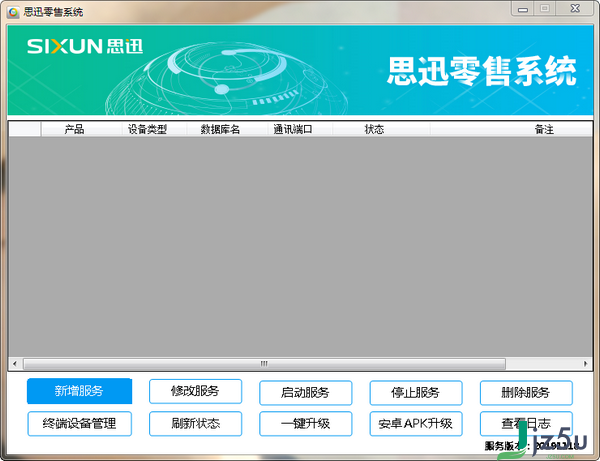Open 终端设备管理 terminal management
Image resolution: width=600 pixels, height=461 pixels.
coord(80,424)
